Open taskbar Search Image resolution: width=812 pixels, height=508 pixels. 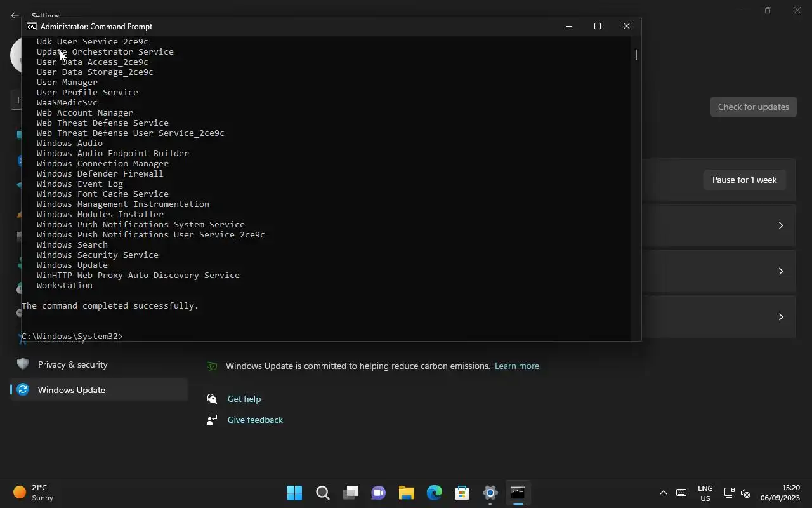click(x=322, y=493)
